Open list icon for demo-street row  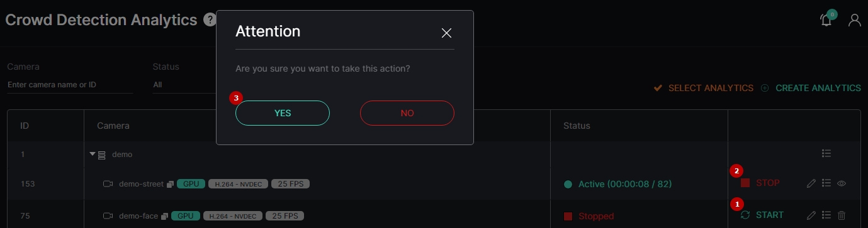coord(826,183)
